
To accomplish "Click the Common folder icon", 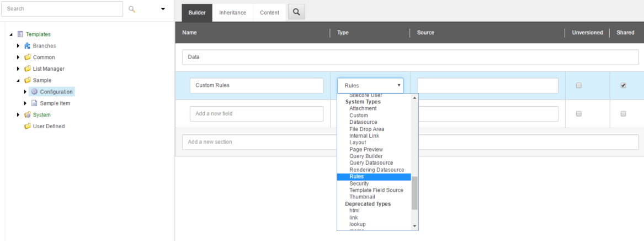I will click(x=28, y=57).
